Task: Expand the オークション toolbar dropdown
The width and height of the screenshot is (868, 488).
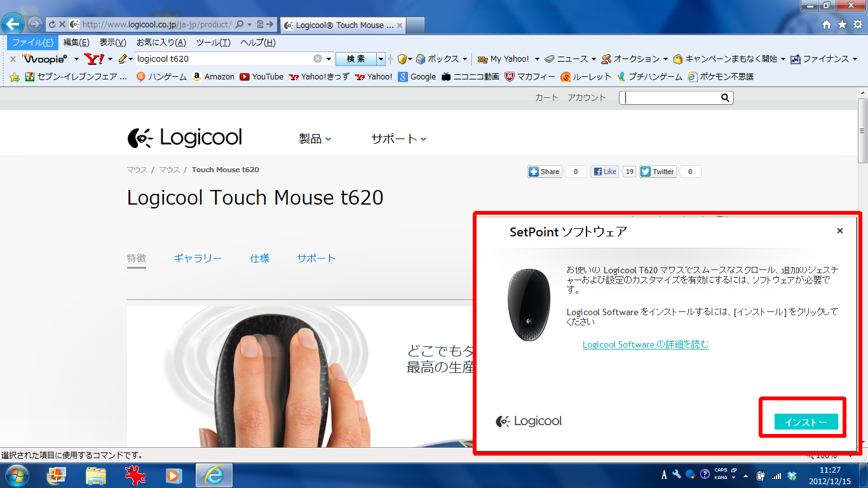Action: click(665, 59)
